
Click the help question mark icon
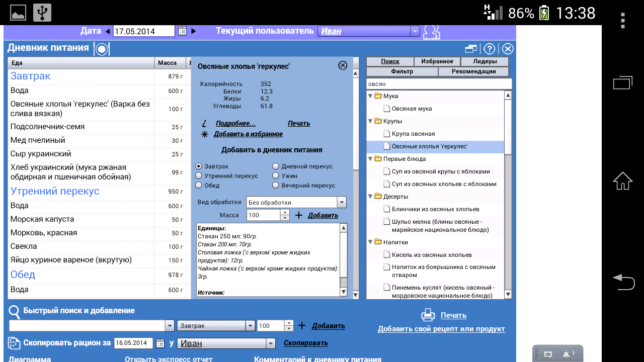[489, 49]
